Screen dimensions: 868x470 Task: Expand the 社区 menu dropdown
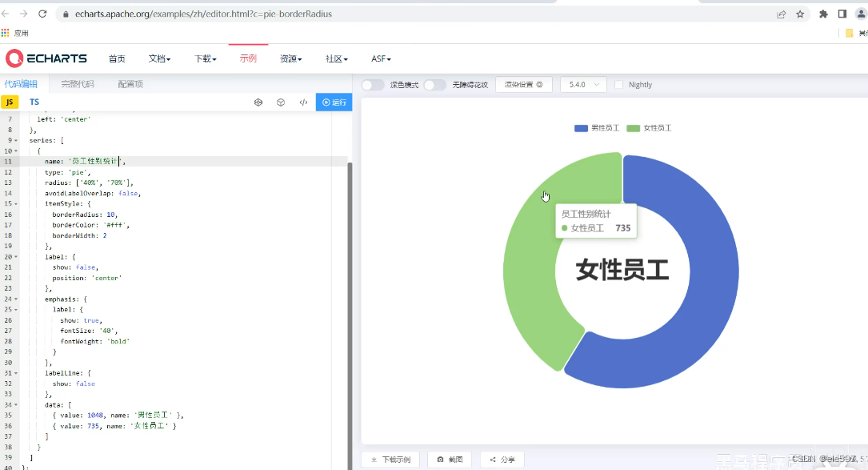337,58
